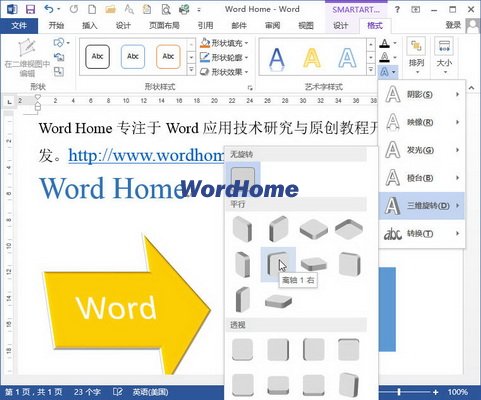Switch to the 开始 tab
This screenshot has width=481, height=400.
coord(56,25)
